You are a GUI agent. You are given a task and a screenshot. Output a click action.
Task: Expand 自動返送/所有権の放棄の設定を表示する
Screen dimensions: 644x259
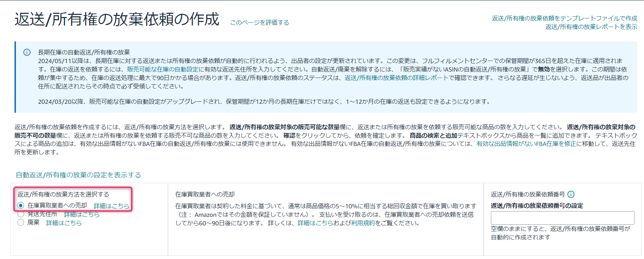78,175
